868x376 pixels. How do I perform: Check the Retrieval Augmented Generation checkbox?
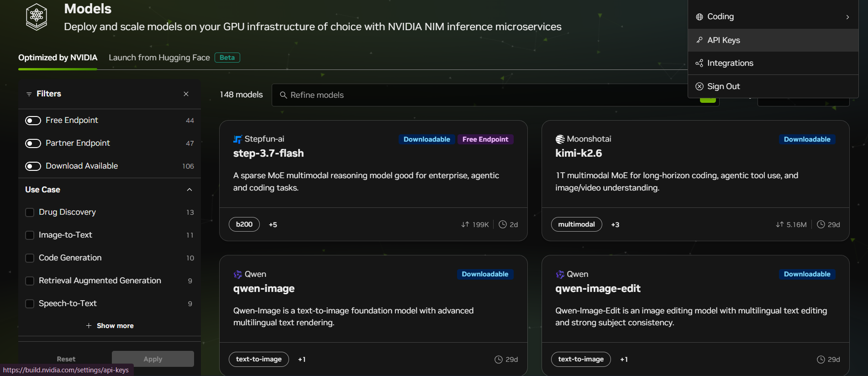tap(30, 281)
